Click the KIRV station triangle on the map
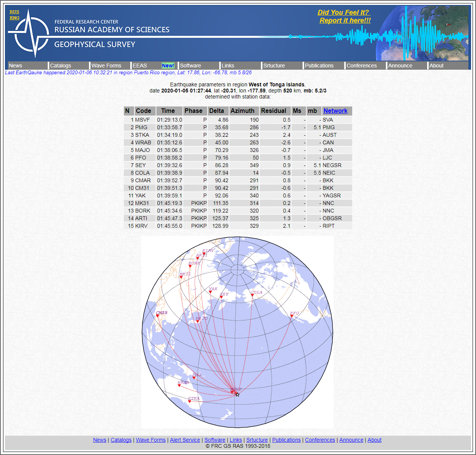Viewport: 476px width, 455px height. 204,254
